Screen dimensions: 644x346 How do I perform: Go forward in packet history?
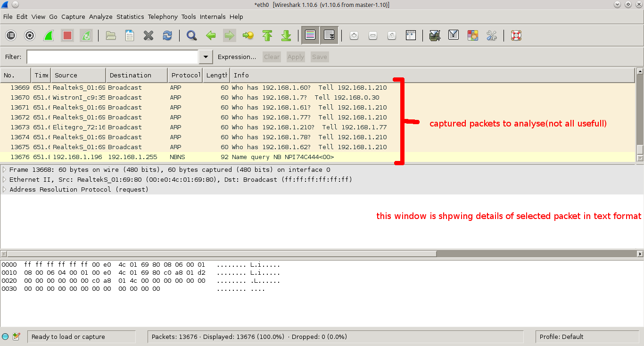[230, 35]
